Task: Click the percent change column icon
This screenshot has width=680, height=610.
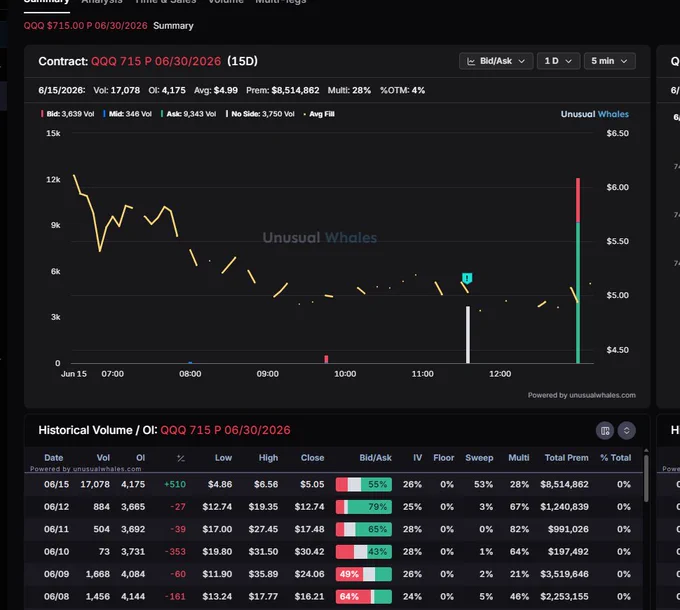Action: tap(181, 458)
